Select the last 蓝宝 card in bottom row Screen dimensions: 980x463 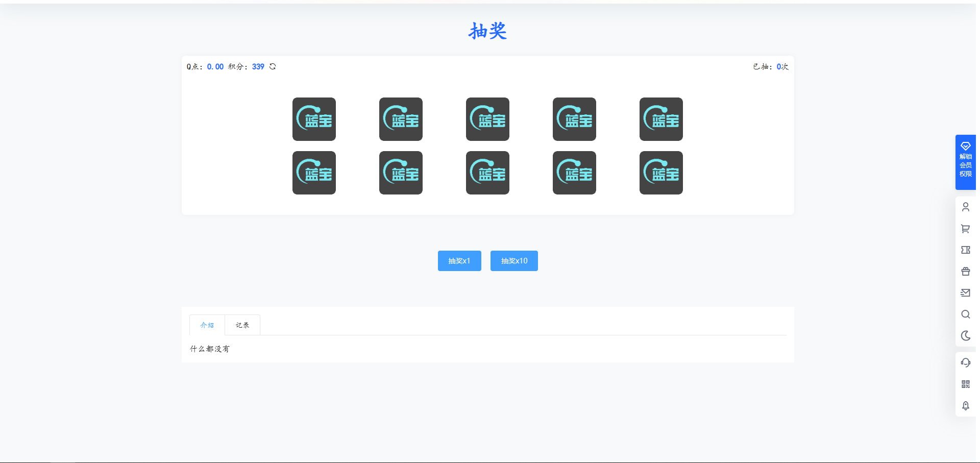click(x=661, y=173)
